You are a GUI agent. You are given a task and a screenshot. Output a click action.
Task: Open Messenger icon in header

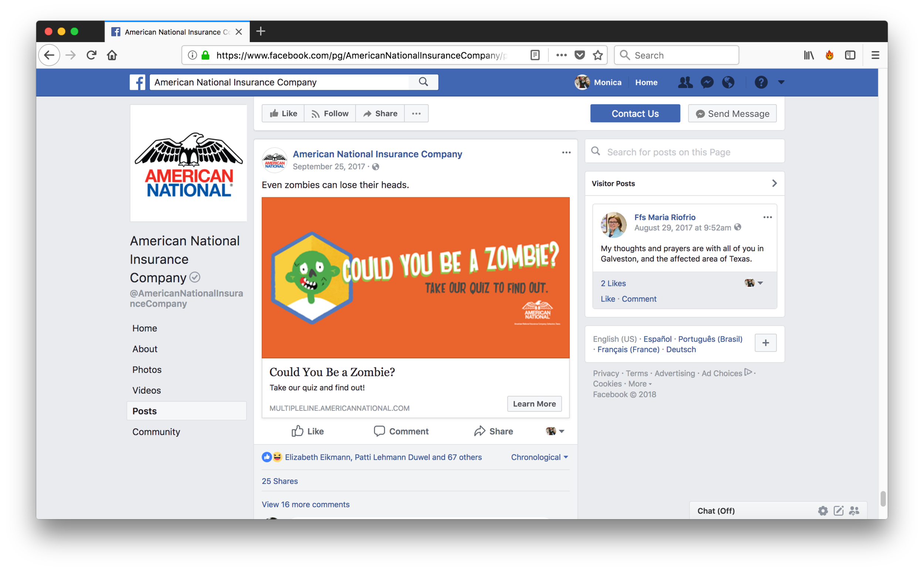[707, 82]
